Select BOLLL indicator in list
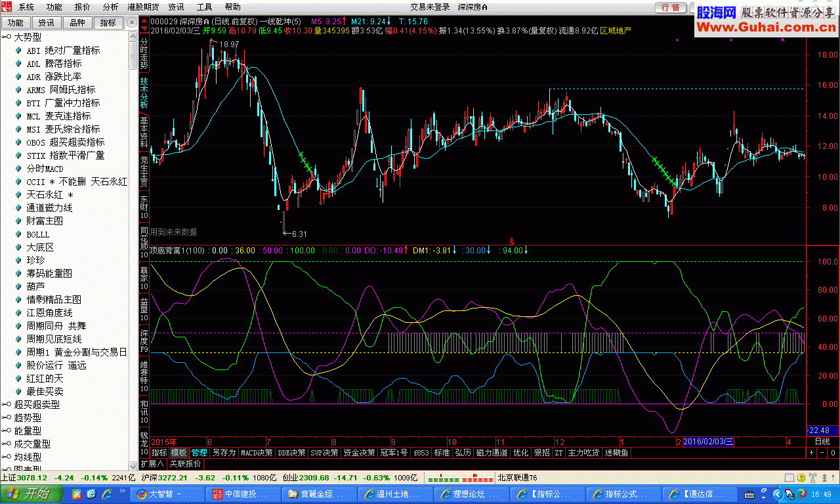Screen dimensions: 840x504 pyautogui.click(x=38, y=234)
